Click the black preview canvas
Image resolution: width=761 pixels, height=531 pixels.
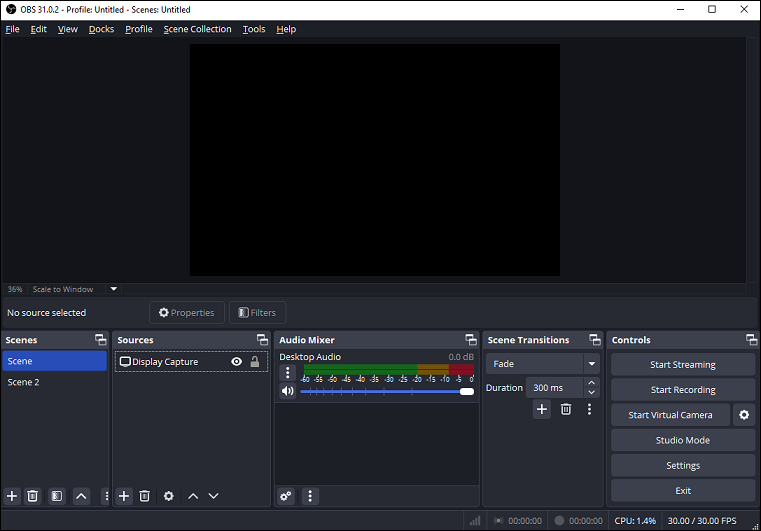[375, 160]
